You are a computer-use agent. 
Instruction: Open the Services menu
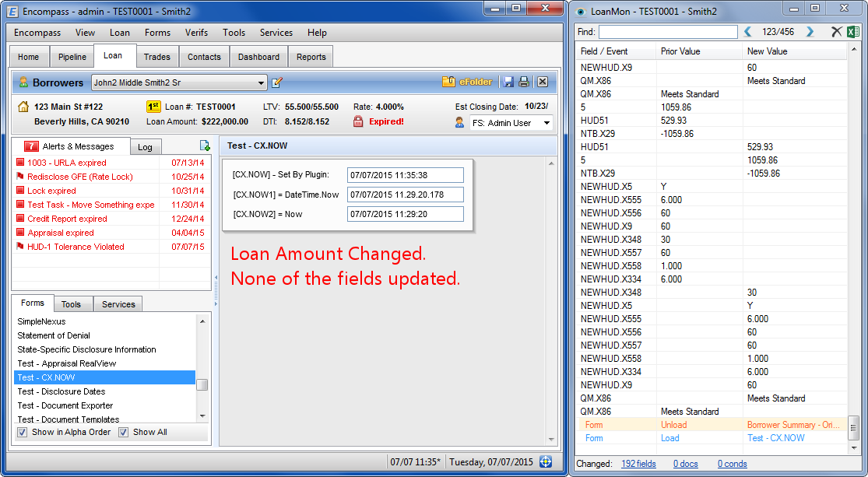[276, 33]
